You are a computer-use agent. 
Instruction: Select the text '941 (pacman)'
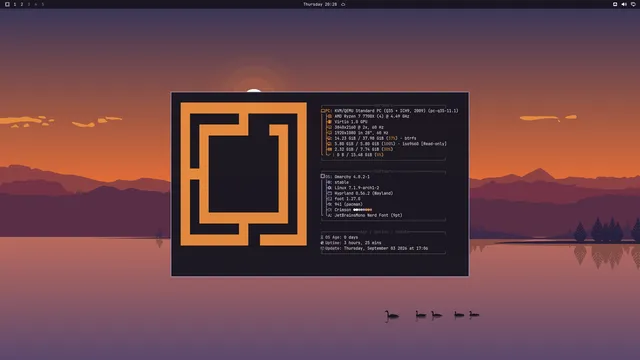[x=349, y=204]
